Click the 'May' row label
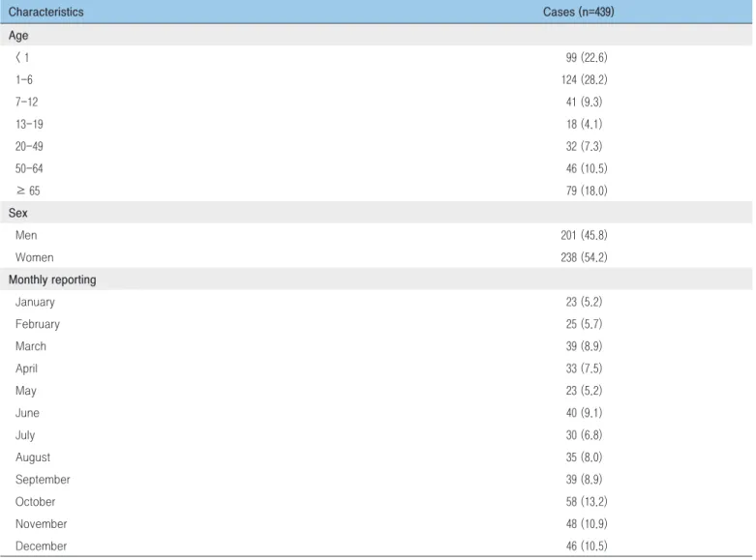Viewport: 756px width, 560px height. click(25, 391)
